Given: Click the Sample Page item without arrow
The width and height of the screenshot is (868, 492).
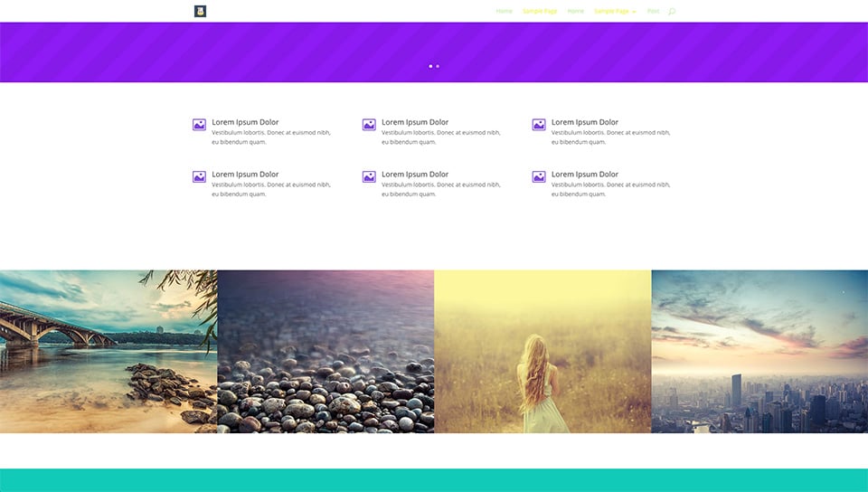Looking at the screenshot, I should pos(540,11).
